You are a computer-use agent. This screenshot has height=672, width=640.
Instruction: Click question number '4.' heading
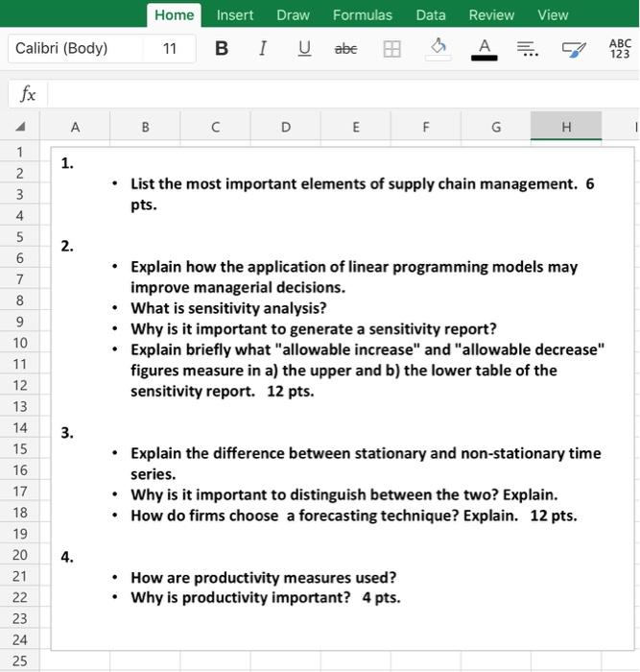point(67,557)
